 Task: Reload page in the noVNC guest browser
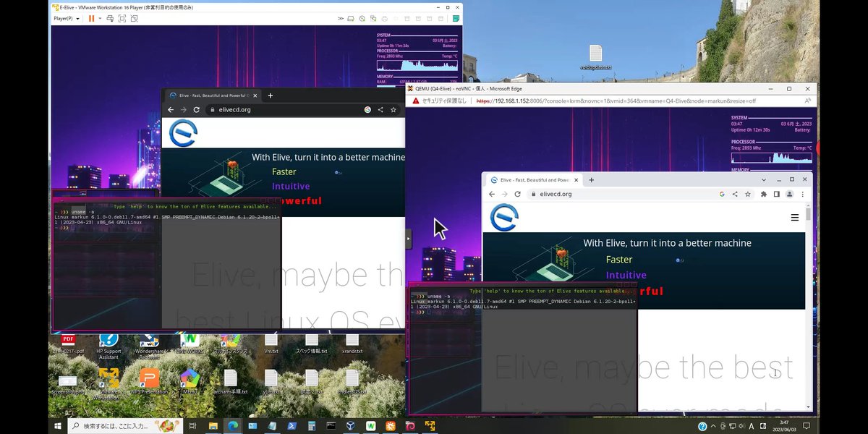click(517, 194)
